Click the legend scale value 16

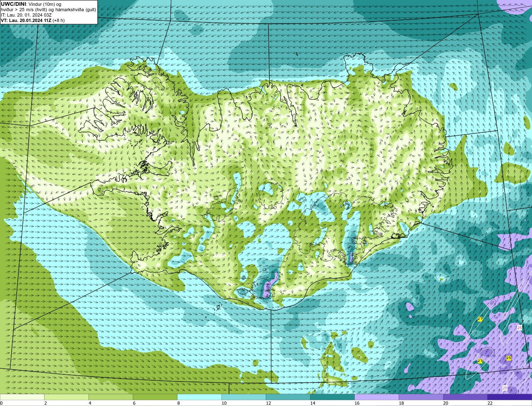click(x=357, y=403)
